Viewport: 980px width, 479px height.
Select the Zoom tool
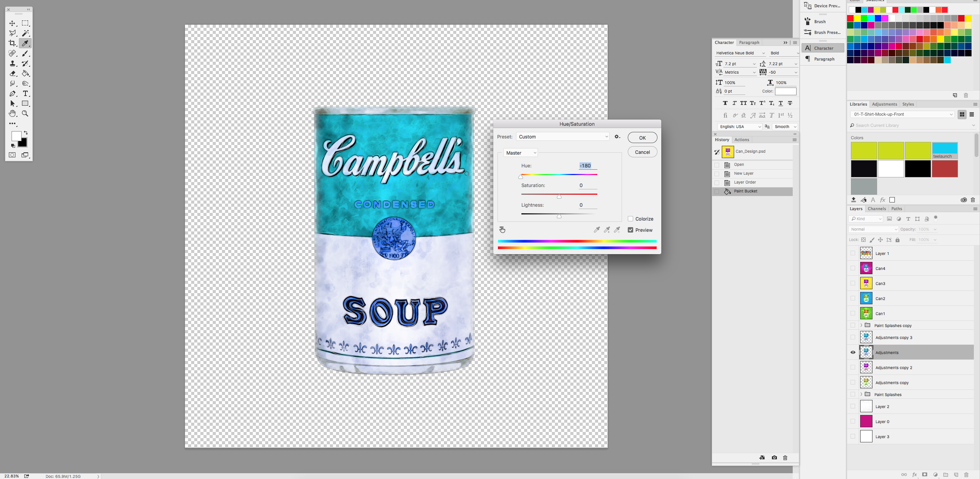[25, 114]
